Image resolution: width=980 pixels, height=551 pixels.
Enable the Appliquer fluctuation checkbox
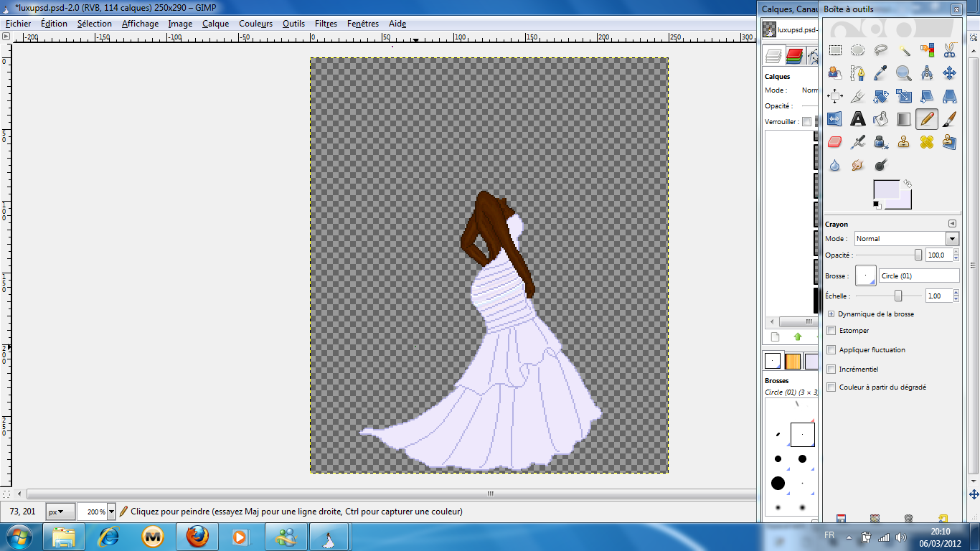point(831,350)
